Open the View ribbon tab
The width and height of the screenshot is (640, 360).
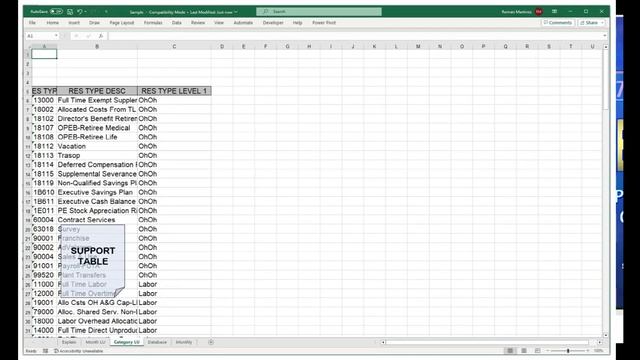pos(219,23)
